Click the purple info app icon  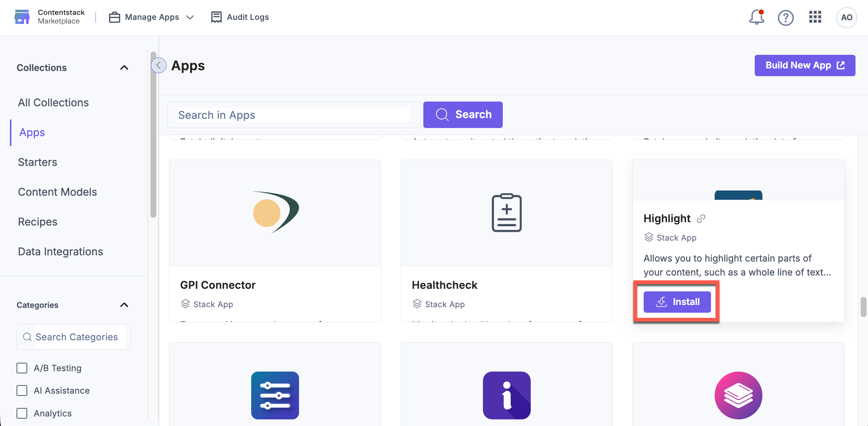[507, 395]
